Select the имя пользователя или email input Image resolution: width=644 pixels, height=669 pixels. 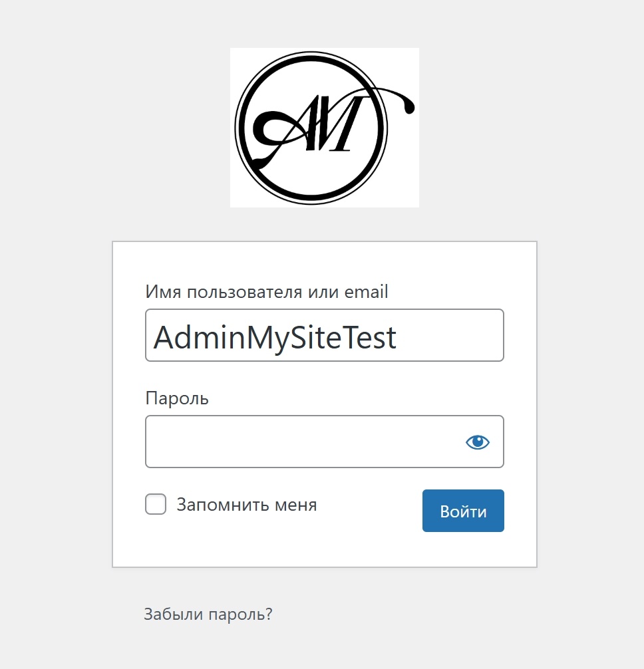coord(324,335)
